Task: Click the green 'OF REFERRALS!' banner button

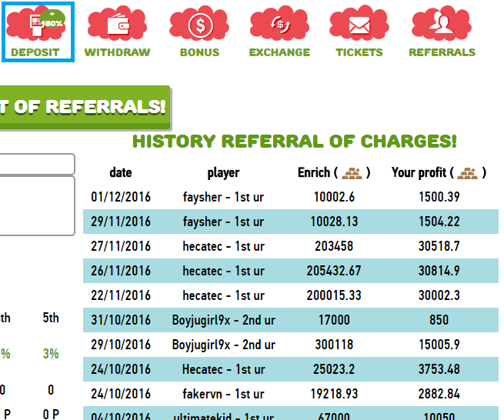Action: [x=85, y=108]
